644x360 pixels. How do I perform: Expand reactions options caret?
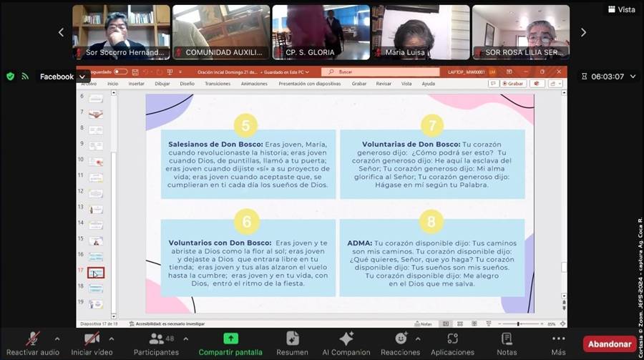pos(418,339)
